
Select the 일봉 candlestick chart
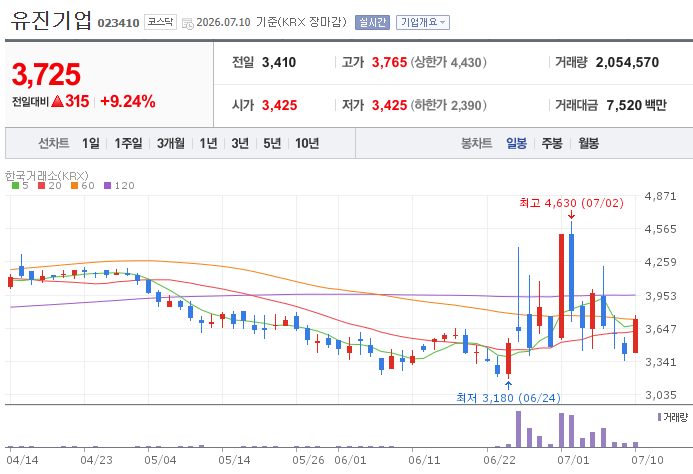516,143
